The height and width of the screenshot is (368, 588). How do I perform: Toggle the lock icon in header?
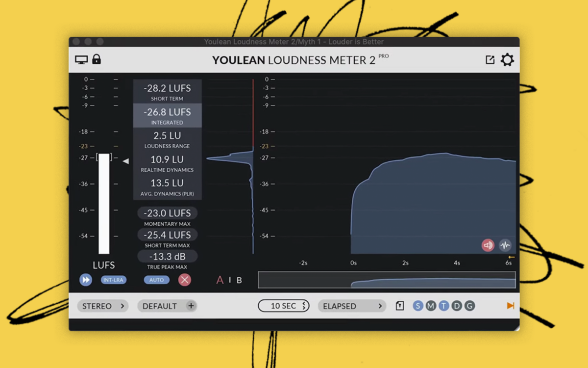point(97,59)
